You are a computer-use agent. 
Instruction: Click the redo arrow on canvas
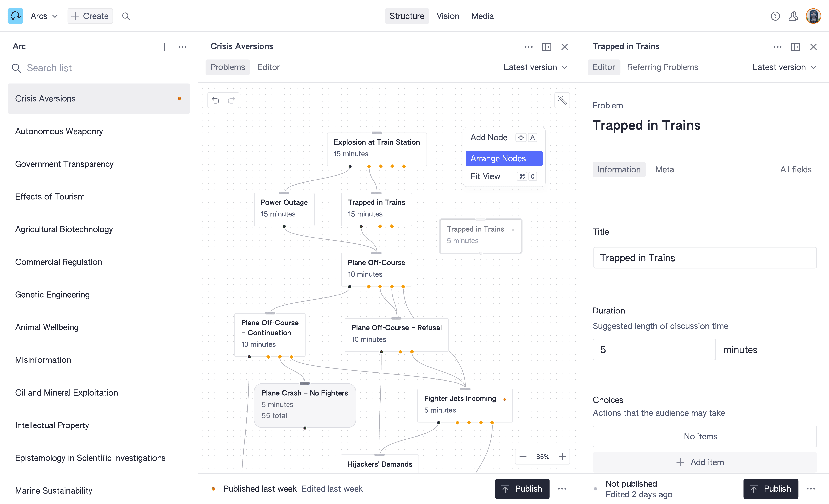[232, 100]
